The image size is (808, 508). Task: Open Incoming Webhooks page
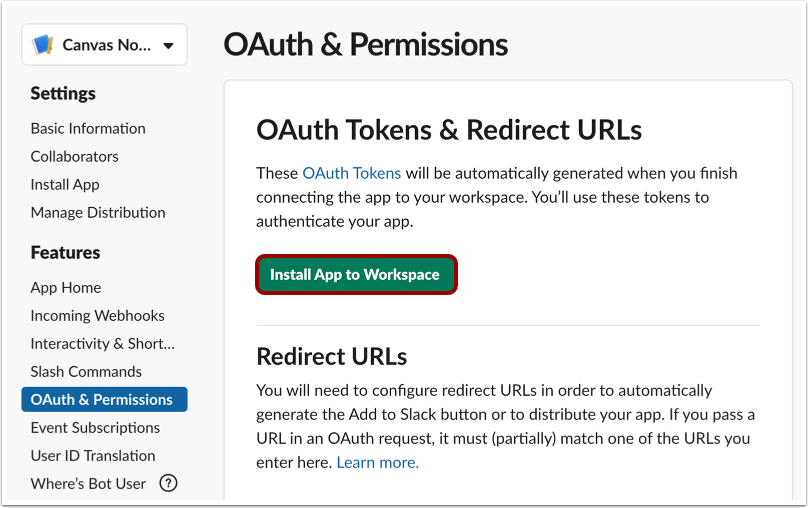point(97,315)
